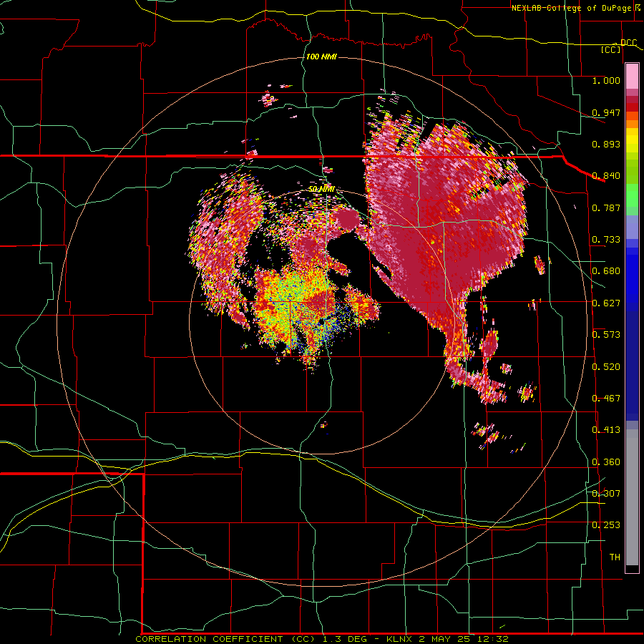Select the 1.000 value on the CC scale
The image size is (644, 644).
(606, 80)
